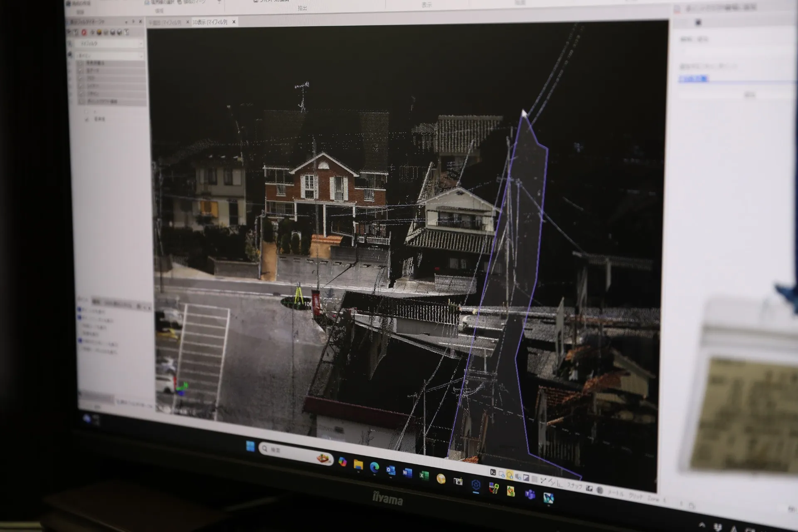Image resolution: width=798 pixels, height=532 pixels.
Task: Open the second dropdown below マイフィルタ
Action: tap(109, 56)
